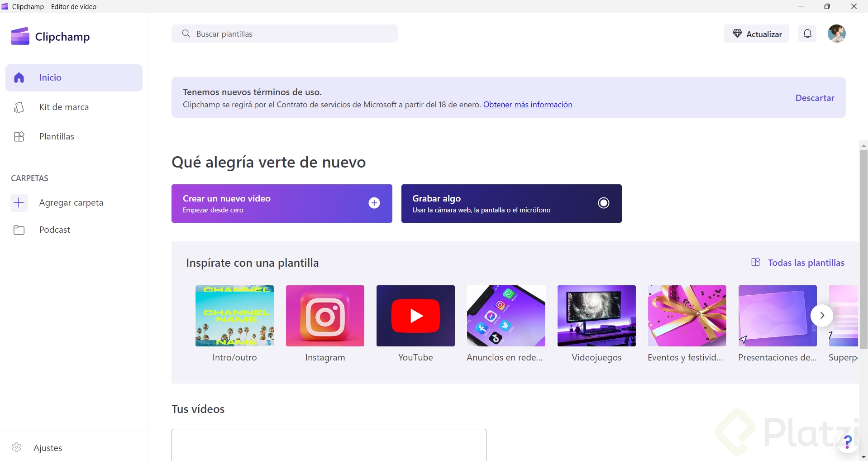The width and height of the screenshot is (868, 461).
Task: Open the Videojuegos template thumbnail
Action: coord(596,316)
